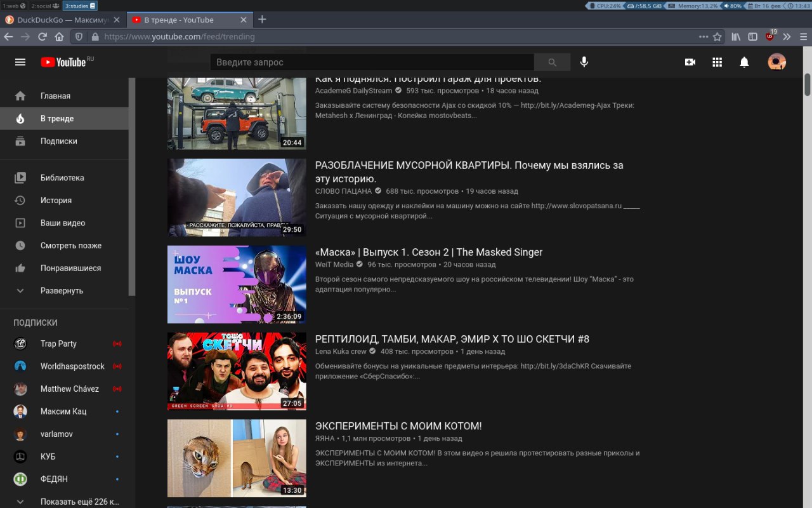Click the sidebar scrollbar

pos(132,187)
